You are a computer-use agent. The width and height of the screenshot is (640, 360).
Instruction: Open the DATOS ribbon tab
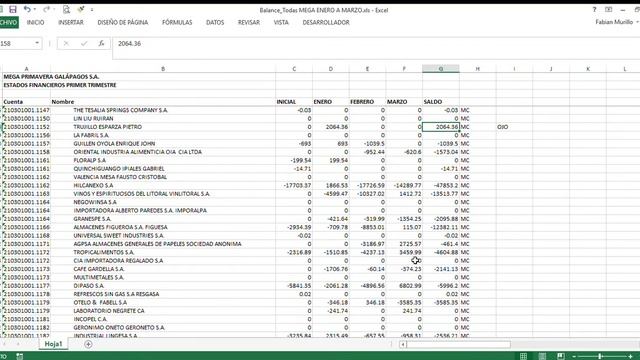click(215, 22)
